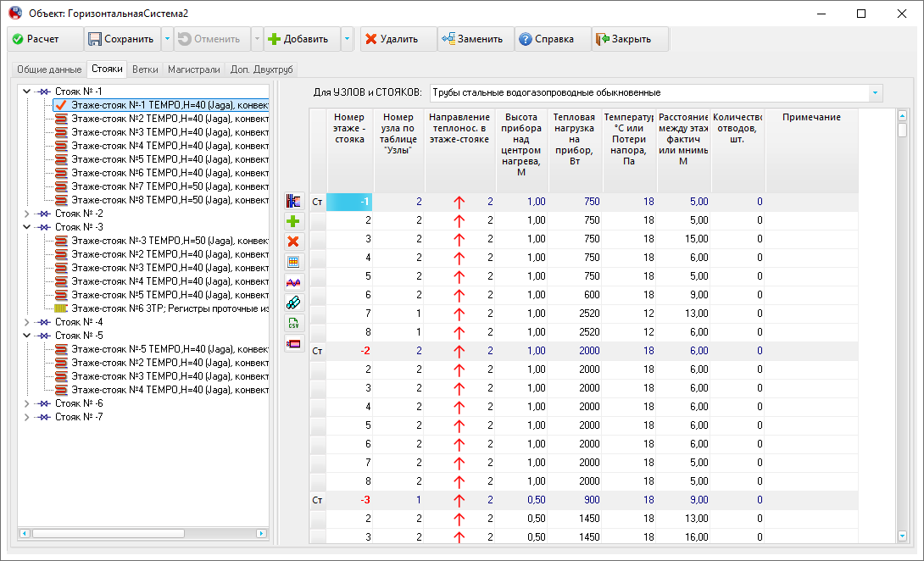The width and height of the screenshot is (924, 561).
Task: Open the pipes icon in side toolbar
Action: point(293,303)
